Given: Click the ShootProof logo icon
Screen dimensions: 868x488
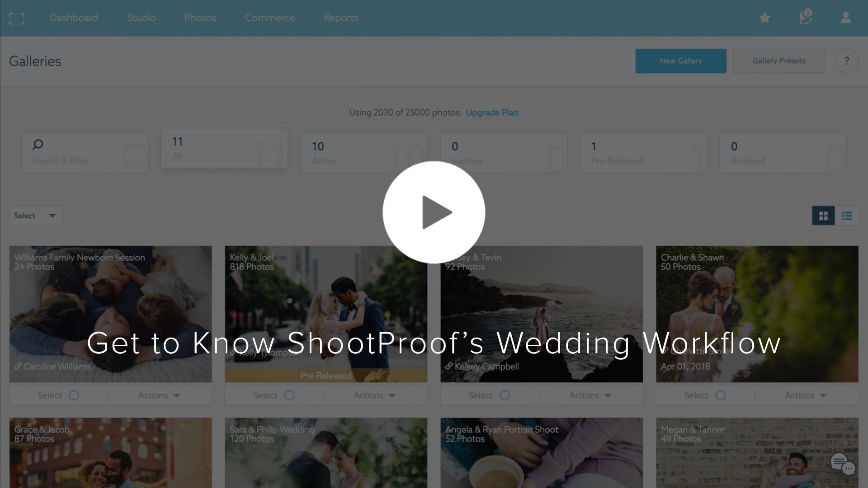Looking at the screenshot, I should tap(16, 18).
